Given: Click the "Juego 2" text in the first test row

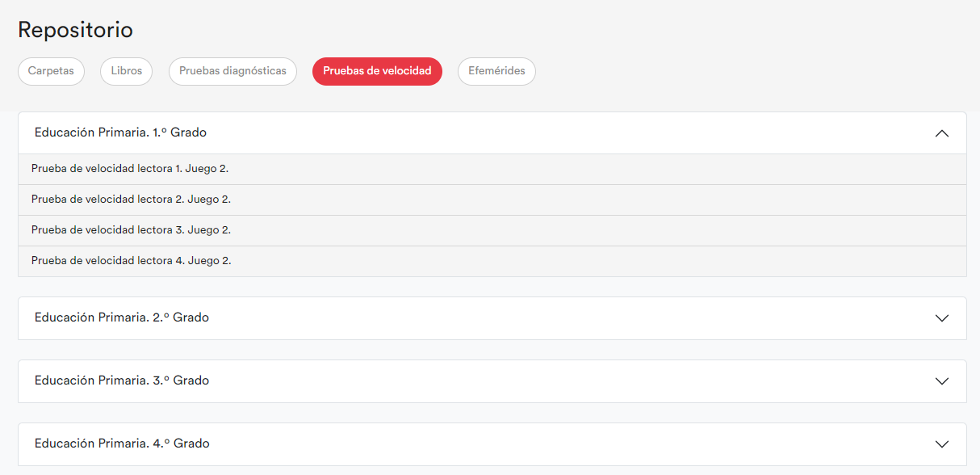Looking at the screenshot, I should 207,169.
